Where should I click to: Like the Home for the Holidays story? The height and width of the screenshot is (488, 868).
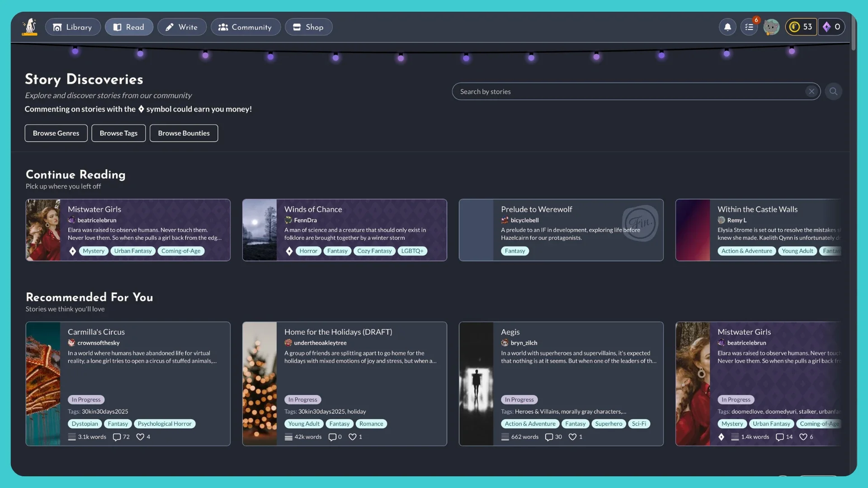click(353, 437)
